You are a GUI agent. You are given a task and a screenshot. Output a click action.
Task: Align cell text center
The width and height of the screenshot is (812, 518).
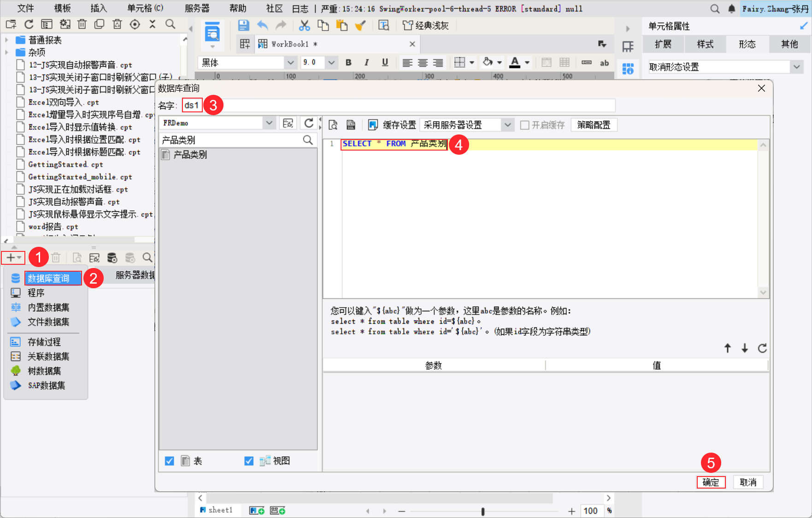(x=423, y=63)
